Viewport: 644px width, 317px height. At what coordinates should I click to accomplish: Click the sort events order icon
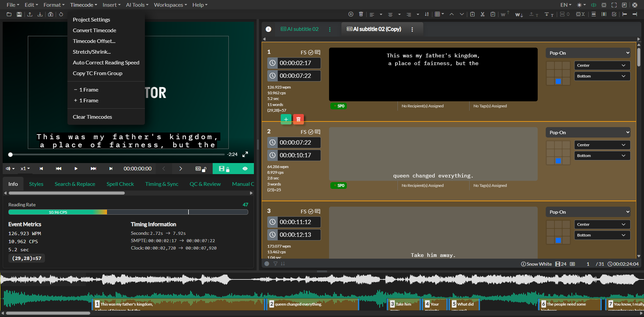tap(427, 14)
